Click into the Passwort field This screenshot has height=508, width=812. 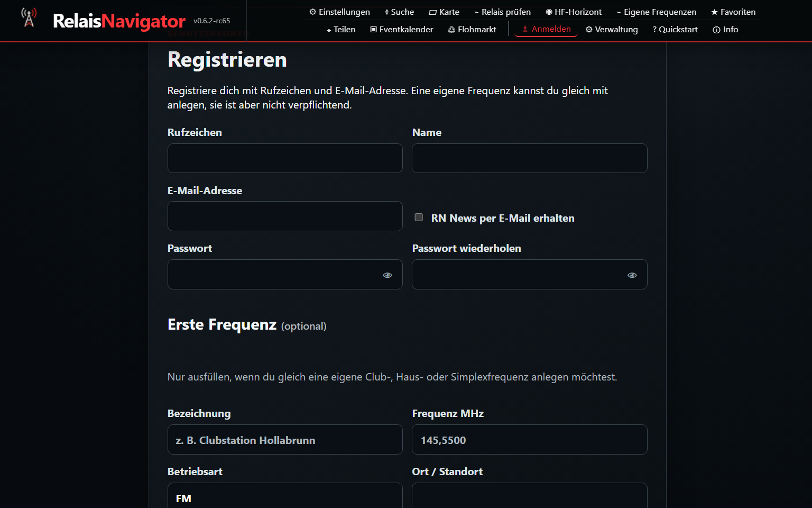tap(285, 274)
